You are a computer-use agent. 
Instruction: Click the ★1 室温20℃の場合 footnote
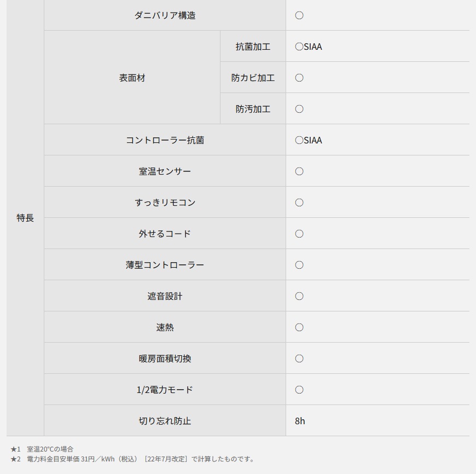coord(42,449)
